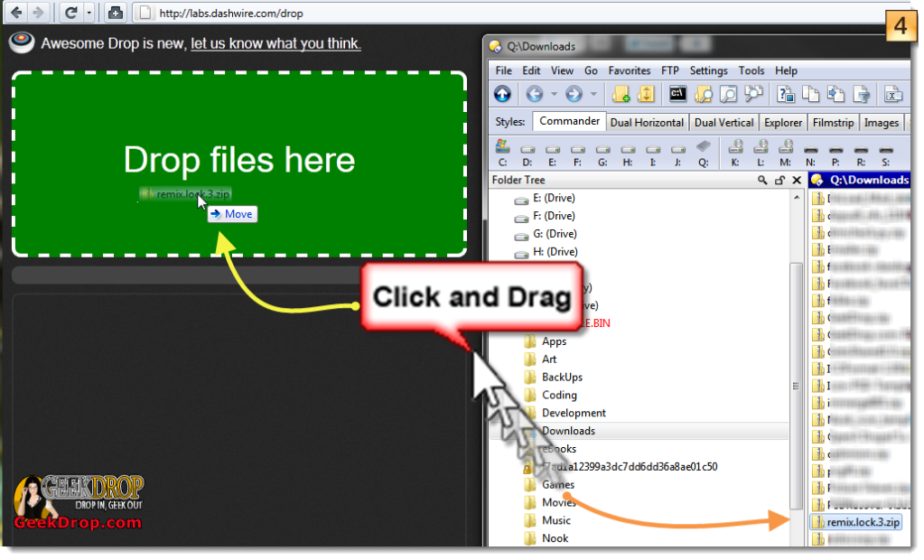This screenshot has height=560, width=924.
Task: Select the Downloads folder in the tree
Action: pos(568,431)
